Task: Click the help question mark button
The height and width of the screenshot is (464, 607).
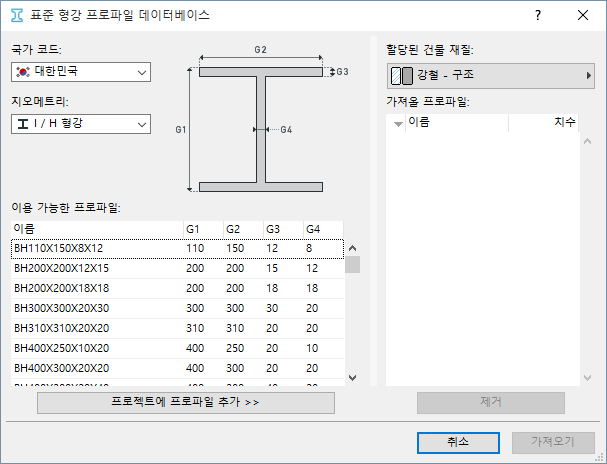Action: (538, 15)
